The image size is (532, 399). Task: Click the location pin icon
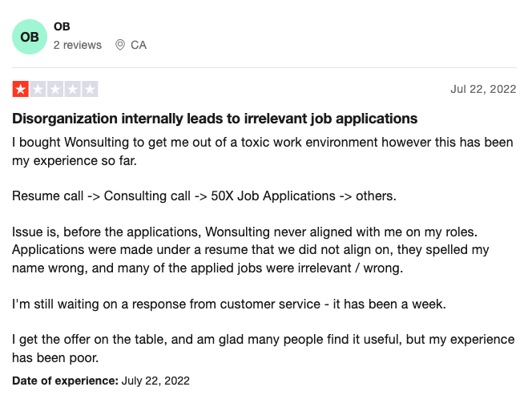point(120,46)
